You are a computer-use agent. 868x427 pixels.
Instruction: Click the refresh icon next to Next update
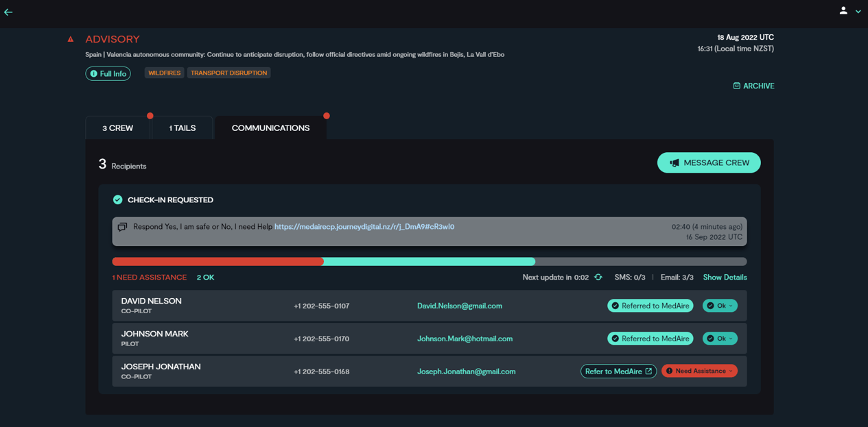(598, 277)
